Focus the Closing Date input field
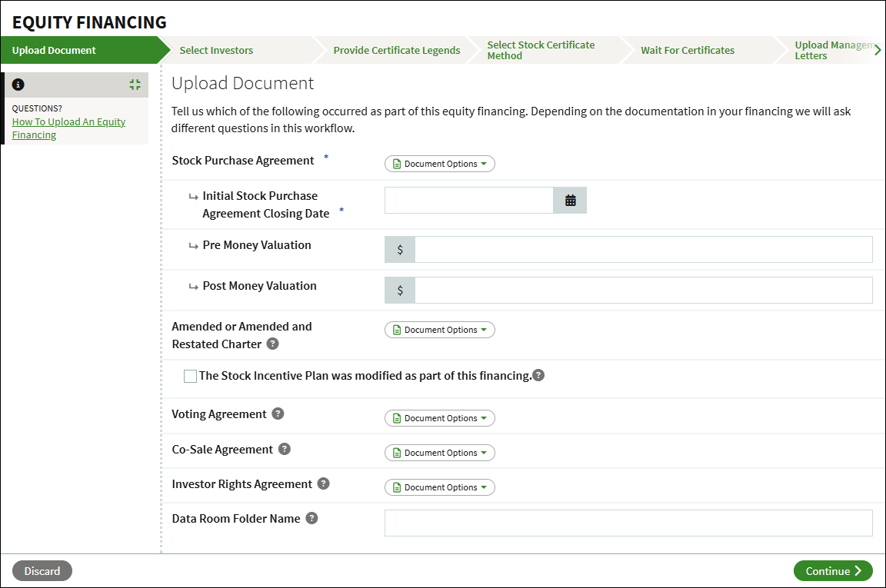The height and width of the screenshot is (588, 886). 468,201
